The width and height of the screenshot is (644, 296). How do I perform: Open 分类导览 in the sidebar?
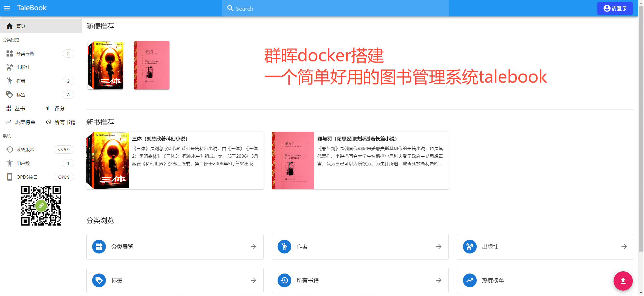tap(41, 53)
